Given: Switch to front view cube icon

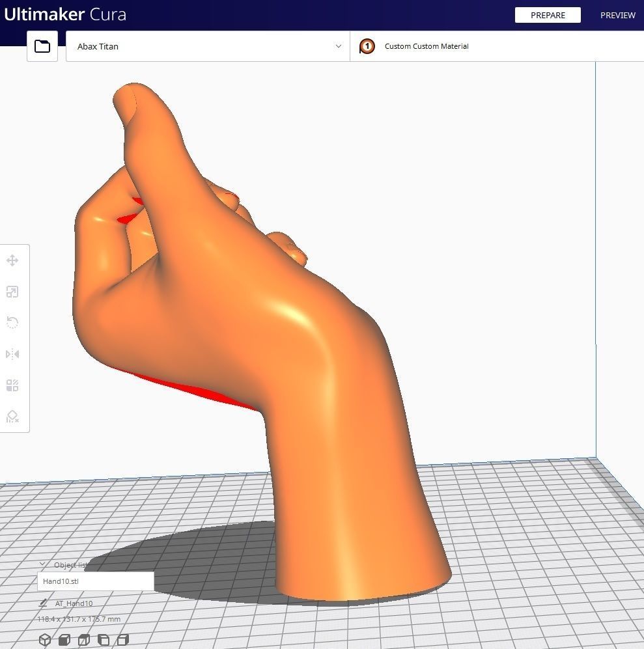Looking at the screenshot, I should [x=64, y=640].
